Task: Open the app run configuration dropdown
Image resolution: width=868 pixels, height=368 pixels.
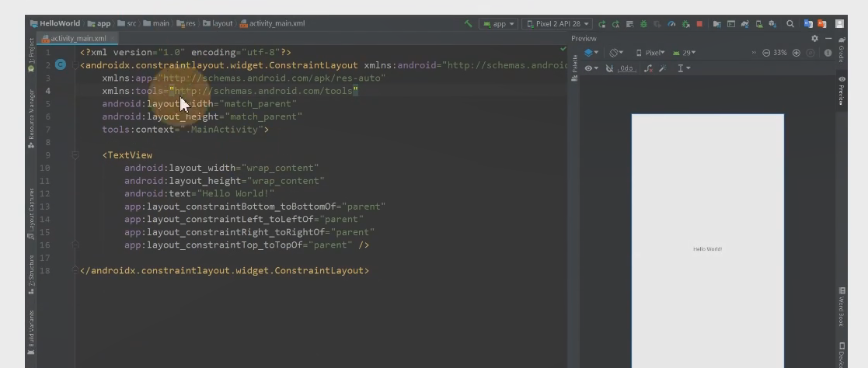Action: pyautogui.click(x=498, y=24)
